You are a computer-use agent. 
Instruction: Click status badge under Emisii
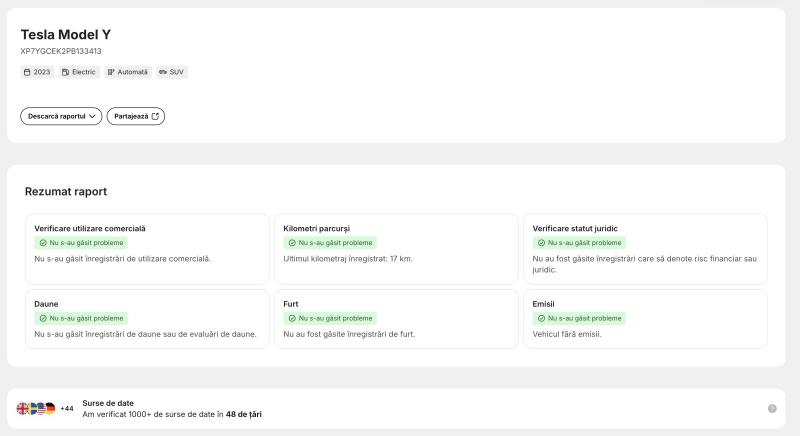pyautogui.click(x=579, y=318)
